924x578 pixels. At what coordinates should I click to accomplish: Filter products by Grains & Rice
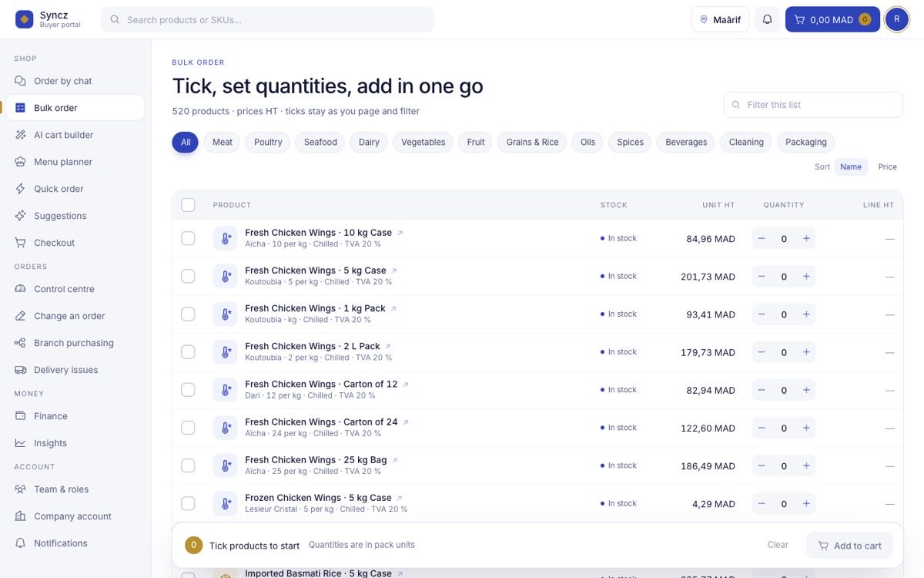click(x=533, y=143)
